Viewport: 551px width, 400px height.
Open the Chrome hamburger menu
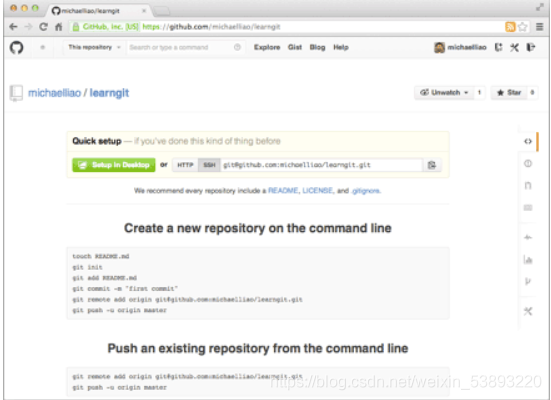540,27
